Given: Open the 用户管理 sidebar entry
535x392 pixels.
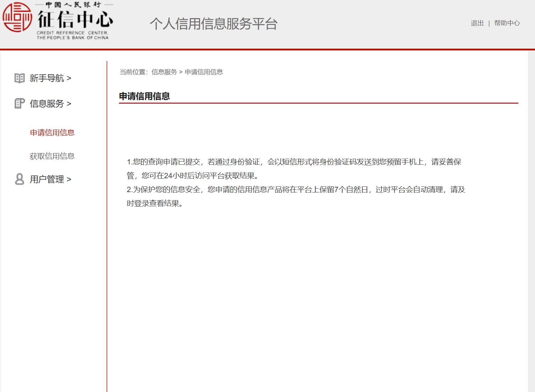Looking at the screenshot, I should pos(47,179).
